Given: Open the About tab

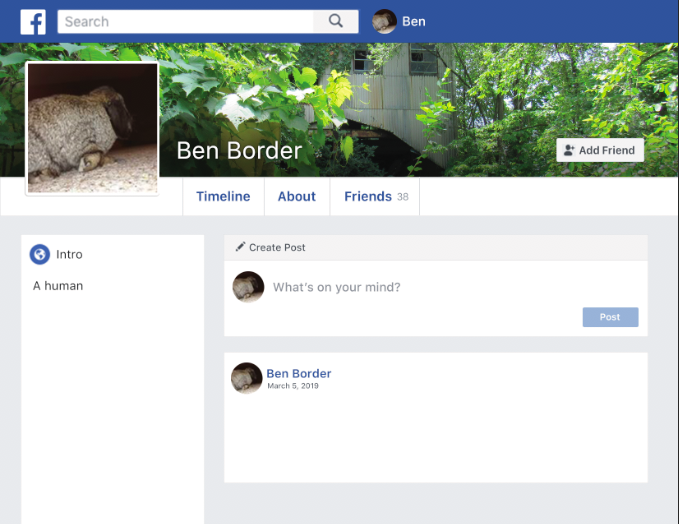Looking at the screenshot, I should [x=297, y=196].
